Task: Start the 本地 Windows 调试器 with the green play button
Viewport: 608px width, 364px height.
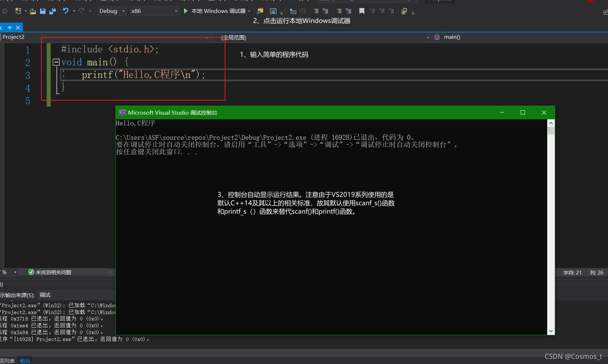Action: [186, 11]
